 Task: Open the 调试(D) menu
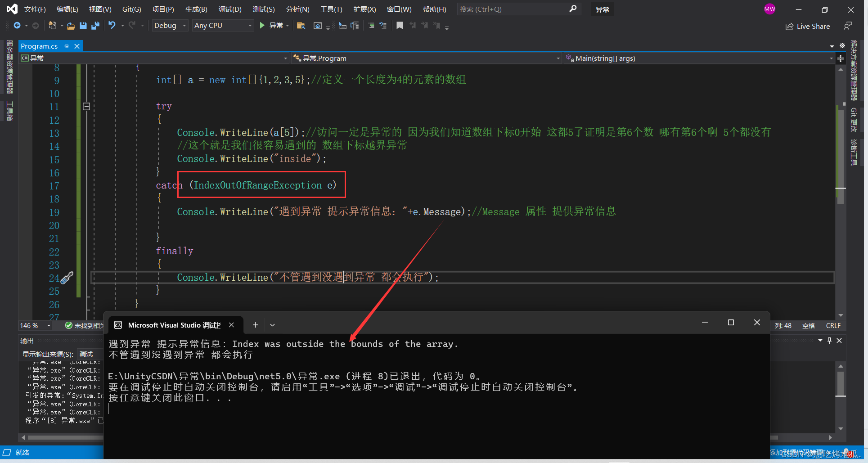click(x=230, y=9)
